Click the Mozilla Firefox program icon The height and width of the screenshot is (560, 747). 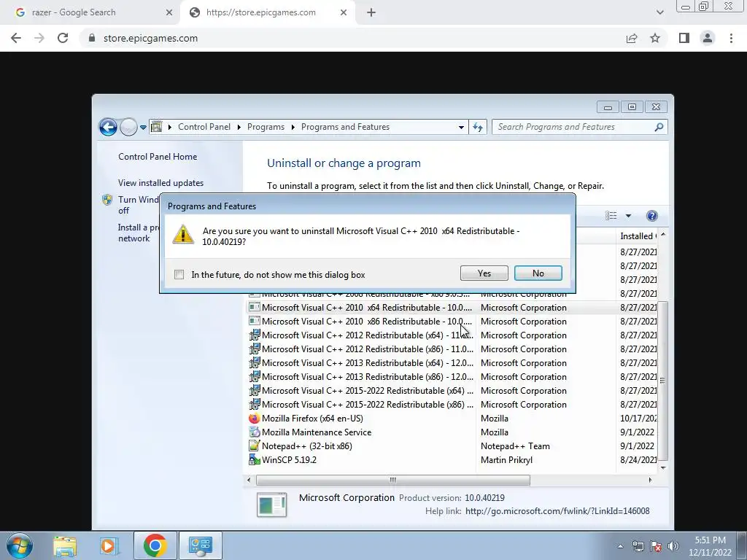coord(255,418)
